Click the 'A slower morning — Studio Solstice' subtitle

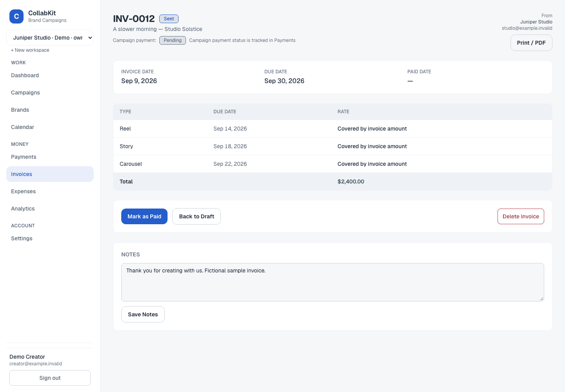(158, 29)
